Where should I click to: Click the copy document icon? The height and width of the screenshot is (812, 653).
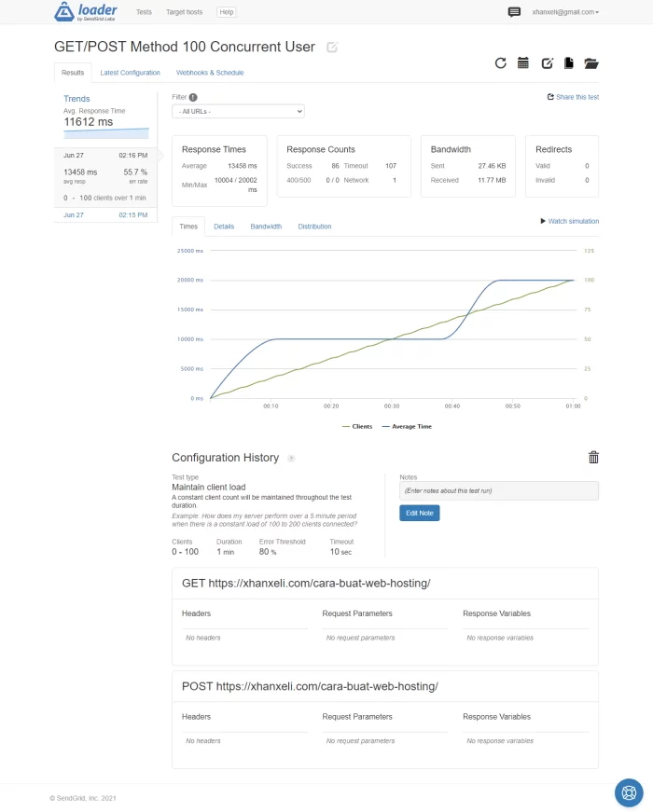[x=569, y=63]
